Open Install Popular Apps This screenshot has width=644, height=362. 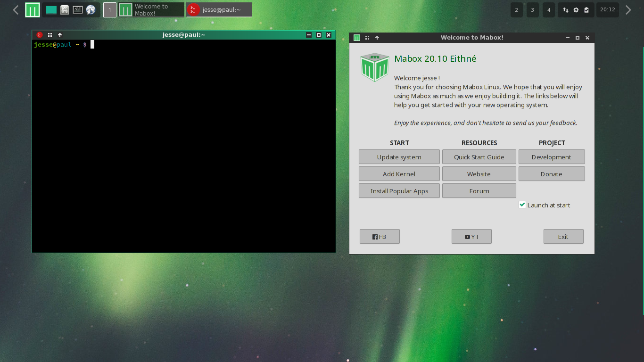click(399, 191)
